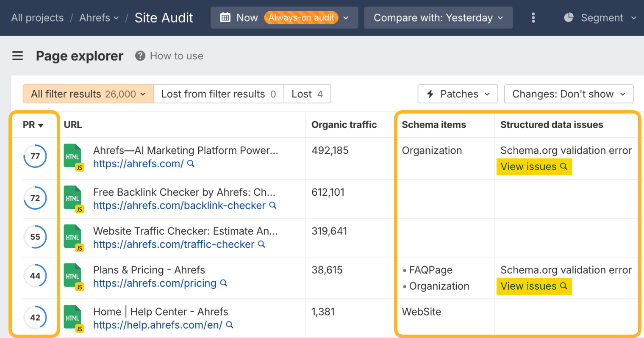The height and width of the screenshot is (338, 644).
Task: Click the Segment pie chart icon
Action: 569,17
